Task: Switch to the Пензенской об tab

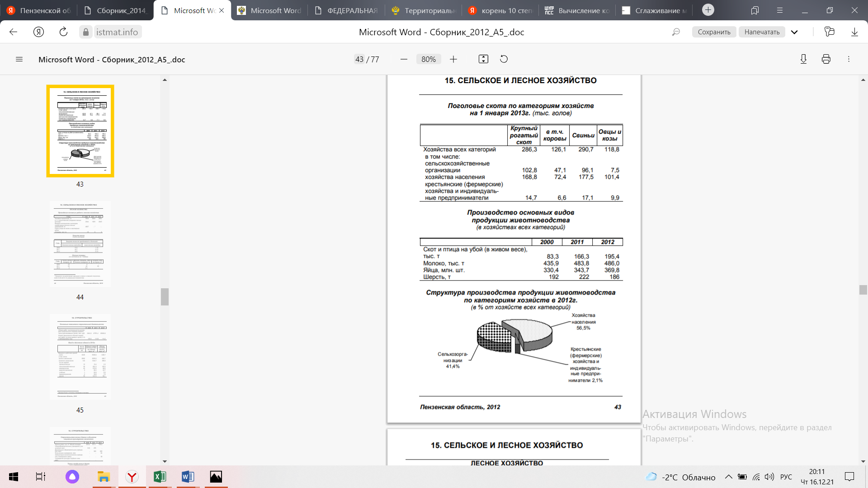Action: (38, 10)
